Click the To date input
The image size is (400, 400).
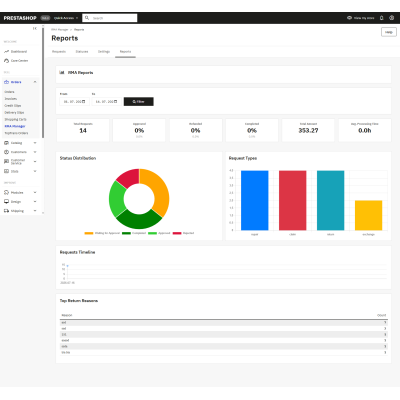(107, 102)
